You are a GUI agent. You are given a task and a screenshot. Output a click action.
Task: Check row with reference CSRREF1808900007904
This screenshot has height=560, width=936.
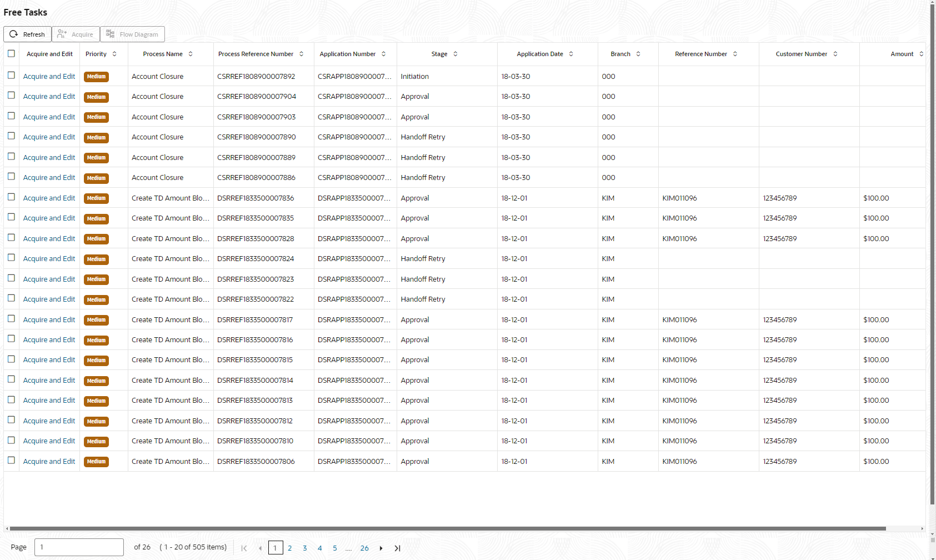pyautogui.click(x=11, y=96)
